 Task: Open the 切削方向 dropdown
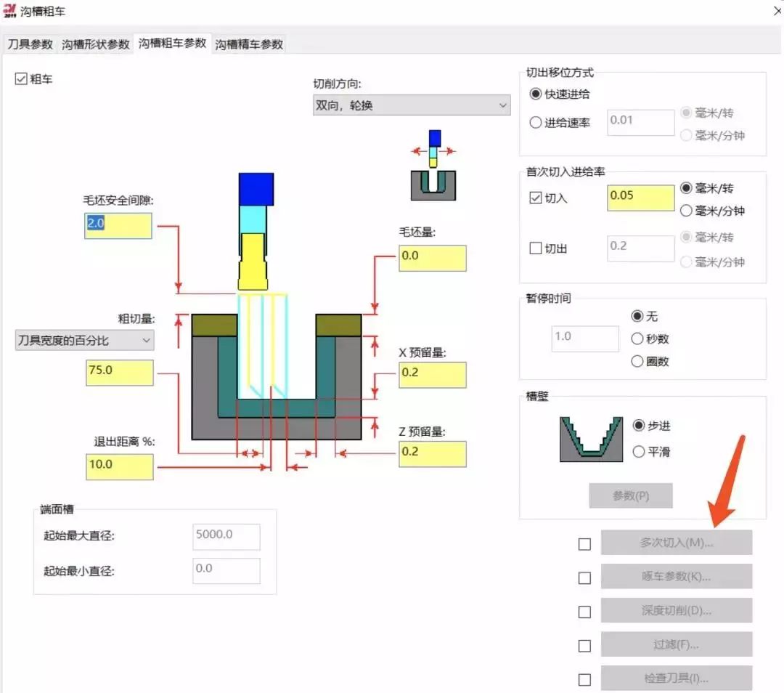pos(412,105)
